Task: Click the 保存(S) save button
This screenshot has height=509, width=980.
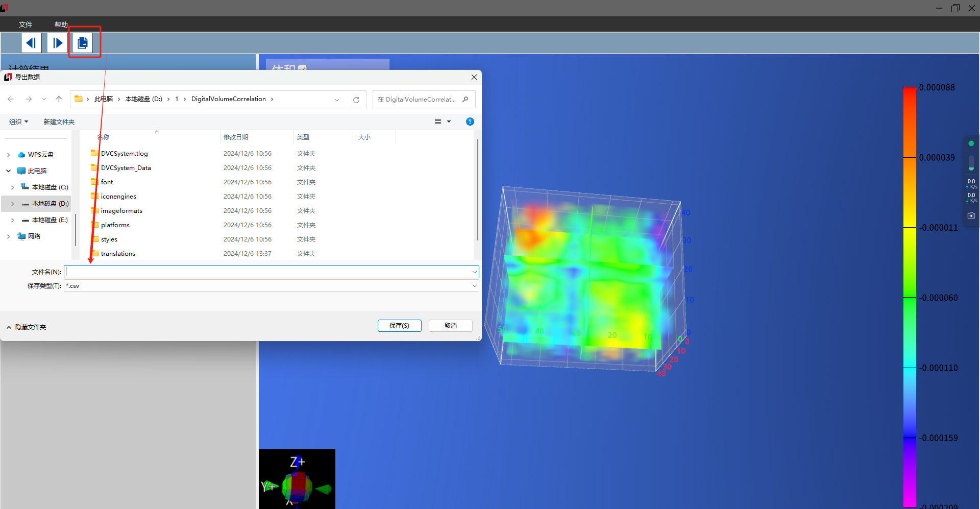Action: pos(399,326)
